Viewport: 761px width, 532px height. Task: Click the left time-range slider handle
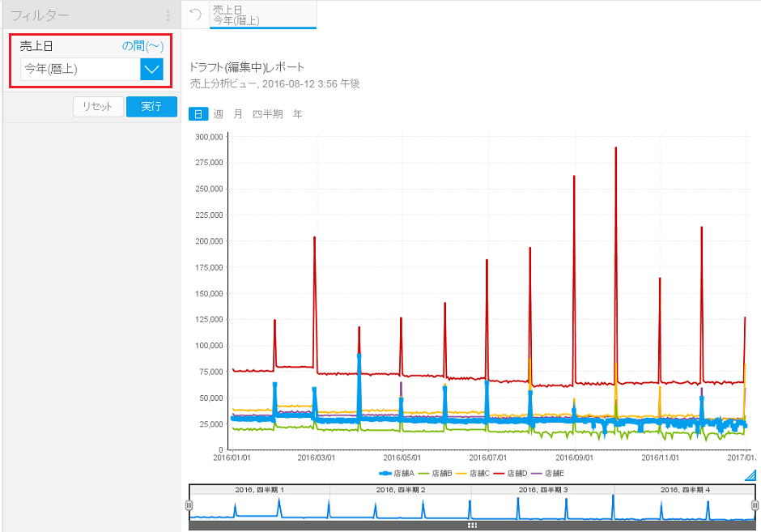tap(189, 505)
